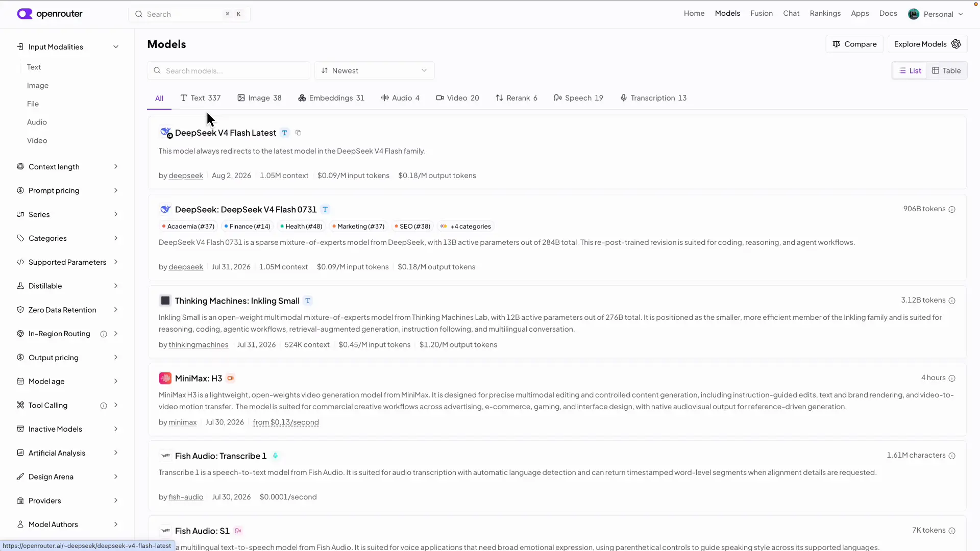Expand the Providers filter
This screenshot has height=551, width=980.
tap(68, 501)
